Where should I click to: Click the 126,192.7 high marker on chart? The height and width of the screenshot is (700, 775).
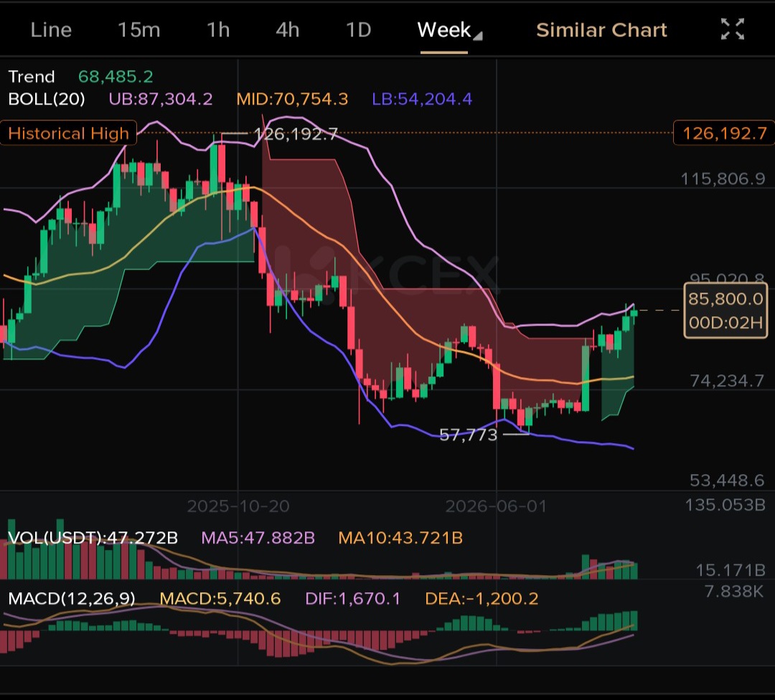pos(296,133)
